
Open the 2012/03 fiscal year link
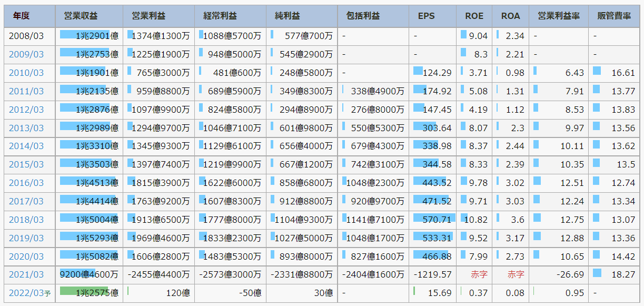tap(26, 110)
